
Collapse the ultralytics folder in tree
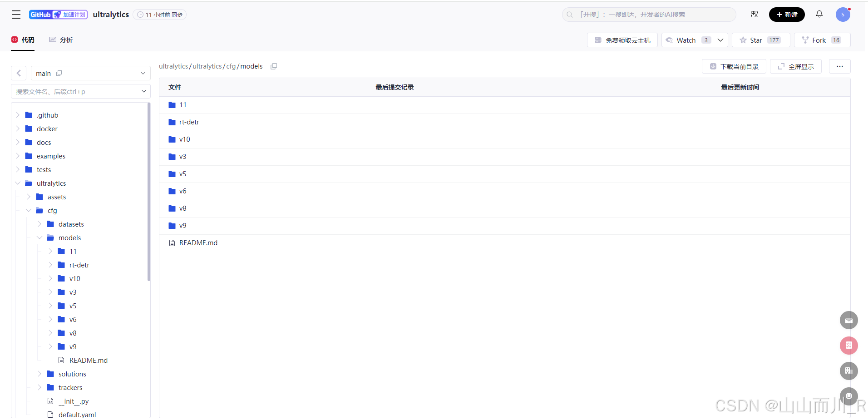18,183
